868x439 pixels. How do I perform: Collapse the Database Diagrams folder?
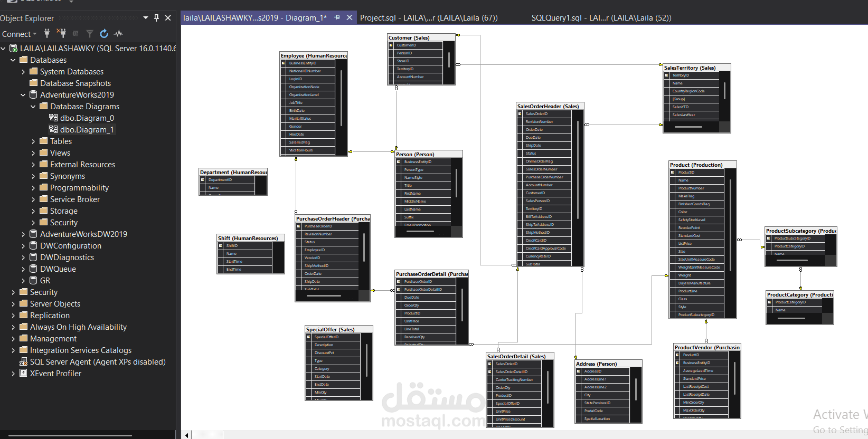tap(33, 107)
